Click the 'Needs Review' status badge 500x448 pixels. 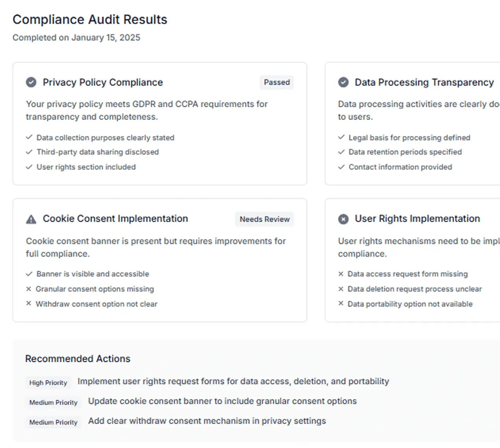pos(264,219)
